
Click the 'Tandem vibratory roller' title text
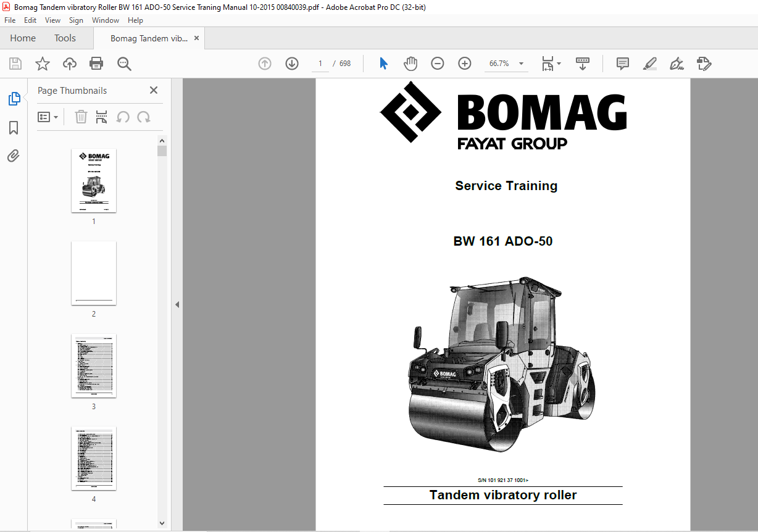click(x=503, y=495)
